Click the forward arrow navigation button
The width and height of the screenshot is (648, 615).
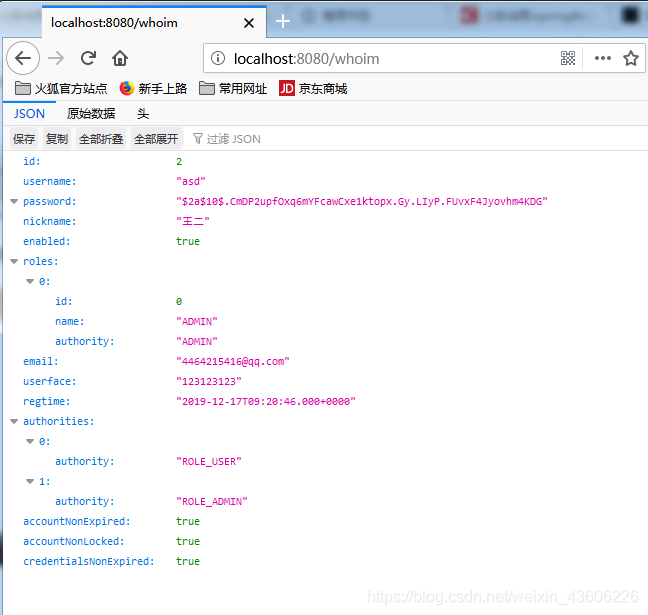click(x=56, y=58)
